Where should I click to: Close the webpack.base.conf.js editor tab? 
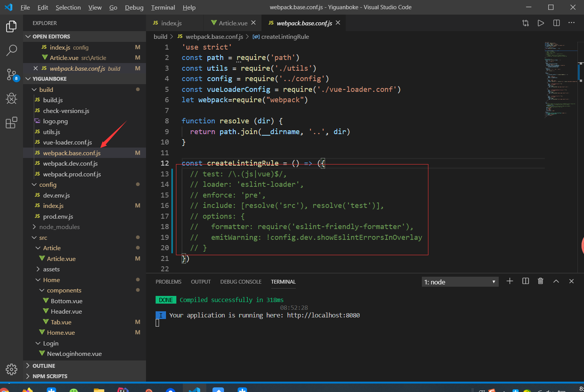[x=338, y=23]
